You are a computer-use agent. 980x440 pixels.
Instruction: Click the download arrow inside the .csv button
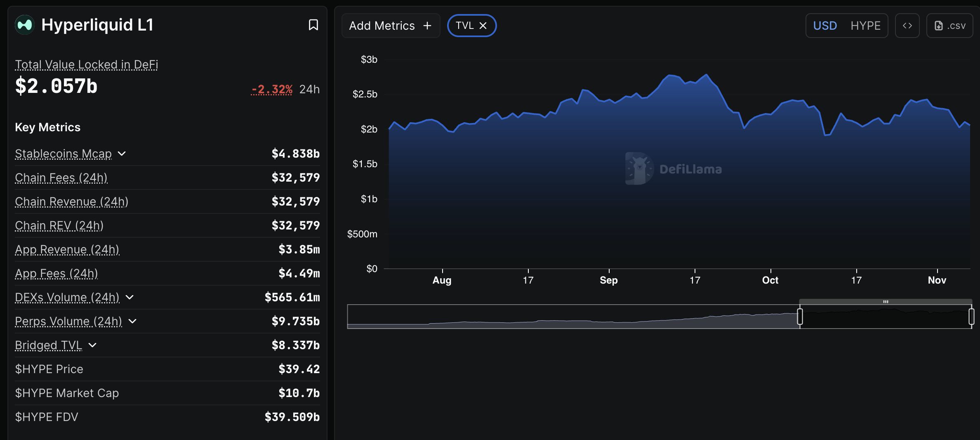click(x=939, y=25)
